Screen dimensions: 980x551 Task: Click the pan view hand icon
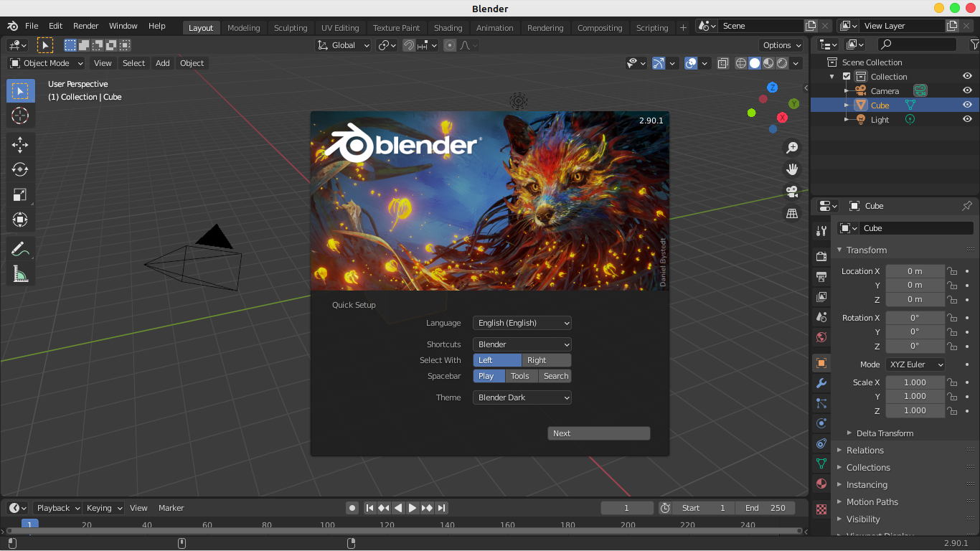pyautogui.click(x=792, y=170)
